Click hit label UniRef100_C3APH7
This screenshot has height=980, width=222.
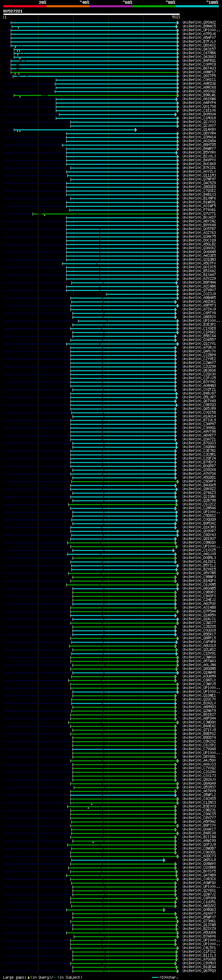point(199,424)
